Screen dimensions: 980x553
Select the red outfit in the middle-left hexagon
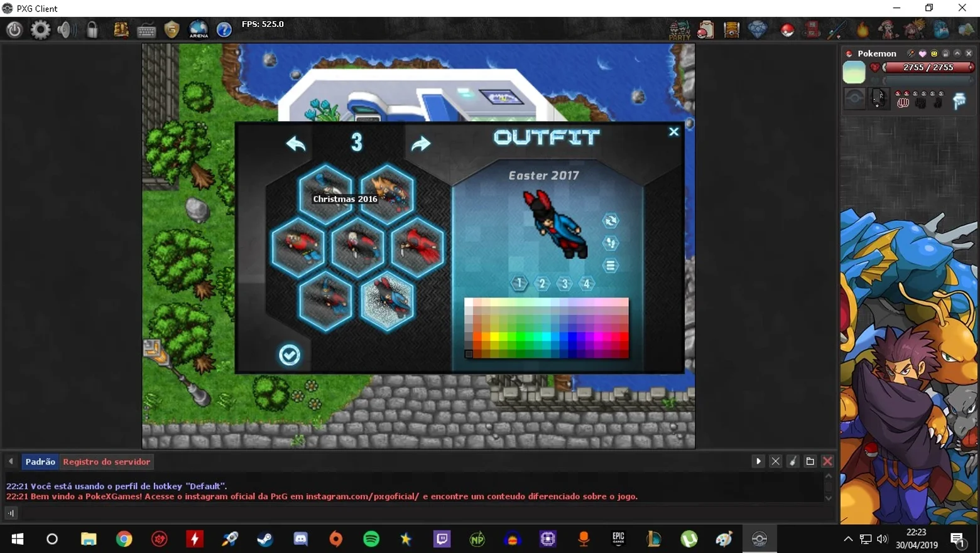[x=298, y=247]
